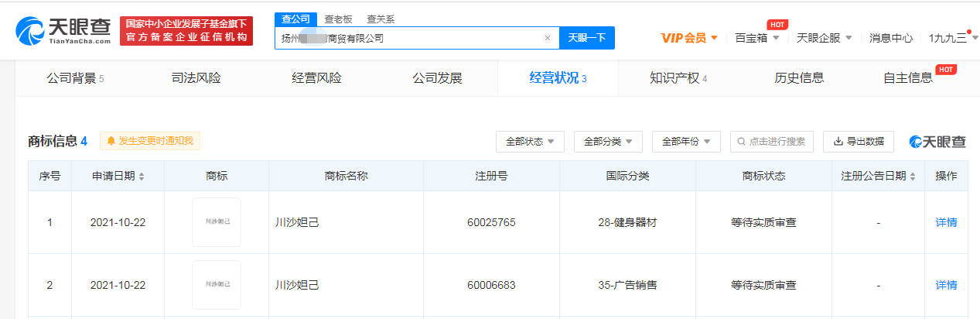This screenshot has height=319, width=980.
Task: Click the 天眼一下 search button
Action: pyautogui.click(x=587, y=38)
